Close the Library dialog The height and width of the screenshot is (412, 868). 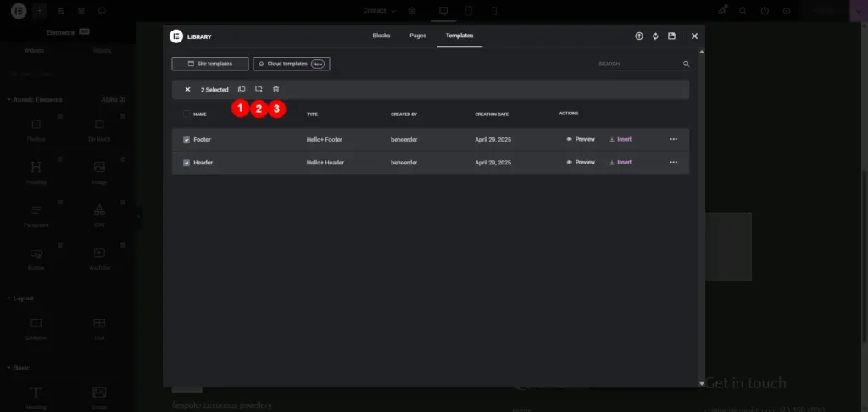click(x=694, y=36)
